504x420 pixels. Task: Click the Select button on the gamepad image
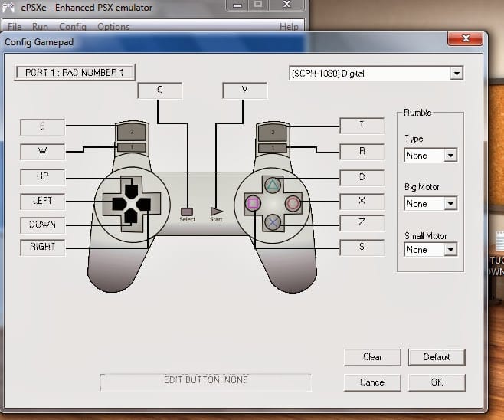click(187, 212)
